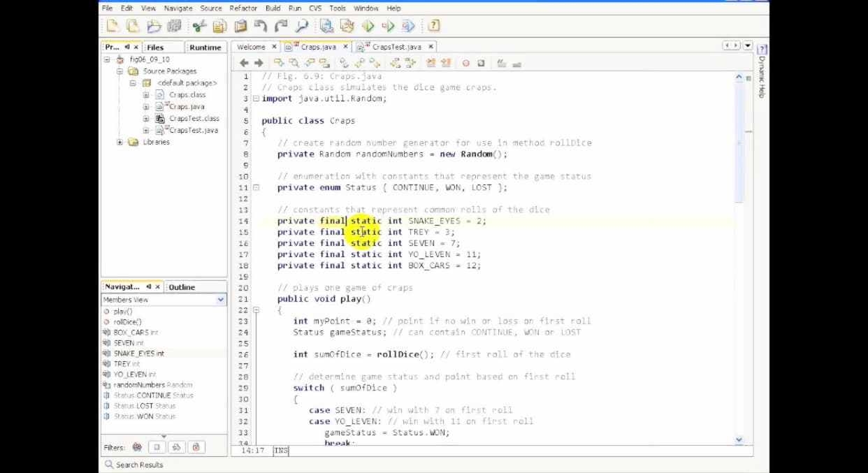This screenshot has height=473, width=868.
Task: Open the CVS menu
Action: (x=315, y=8)
